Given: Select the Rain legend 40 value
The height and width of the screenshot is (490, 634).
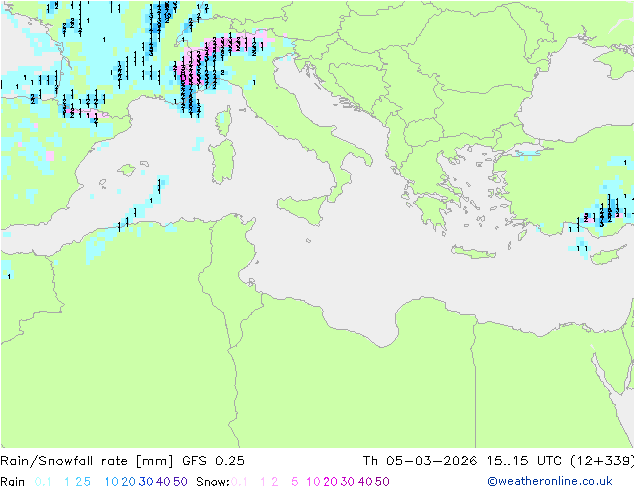Looking at the screenshot, I should point(163,482).
